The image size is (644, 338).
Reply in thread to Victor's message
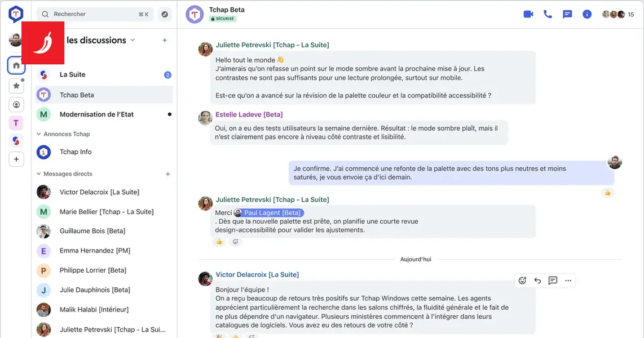click(x=553, y=281)
